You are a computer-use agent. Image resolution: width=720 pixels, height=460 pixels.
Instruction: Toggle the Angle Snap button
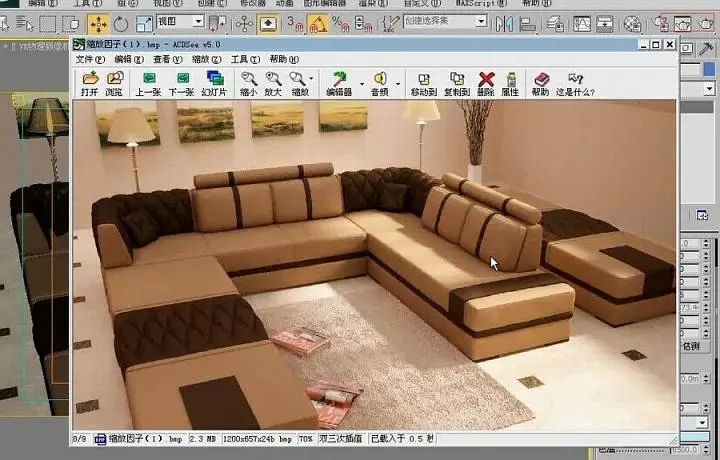[317, 24]
